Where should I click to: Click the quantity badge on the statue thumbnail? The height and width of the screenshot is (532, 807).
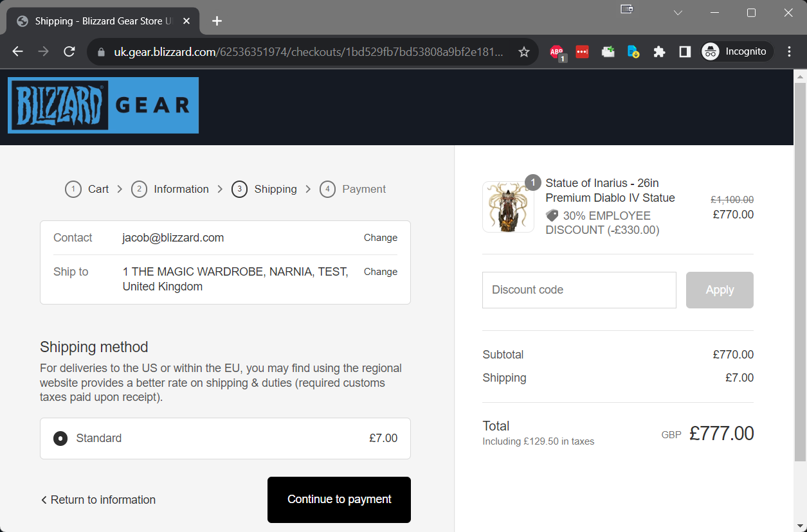[533, 183]
